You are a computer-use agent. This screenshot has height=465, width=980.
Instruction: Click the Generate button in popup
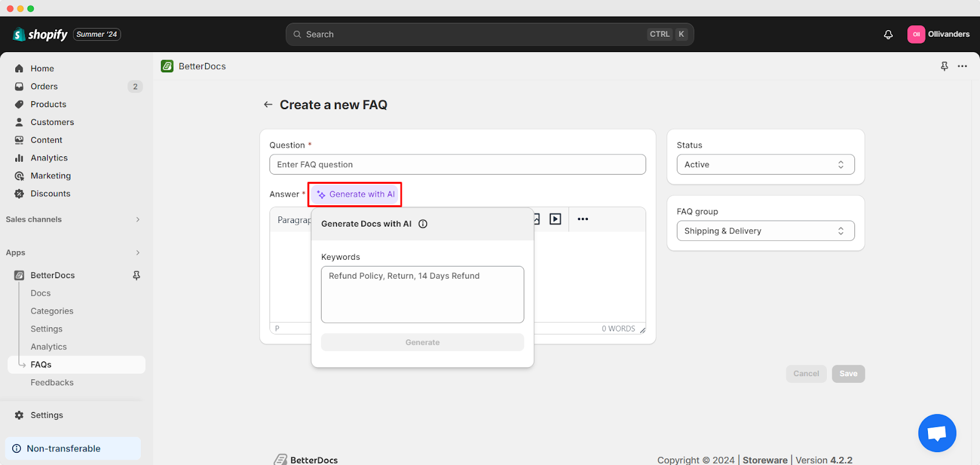click(x=423, y=342)
